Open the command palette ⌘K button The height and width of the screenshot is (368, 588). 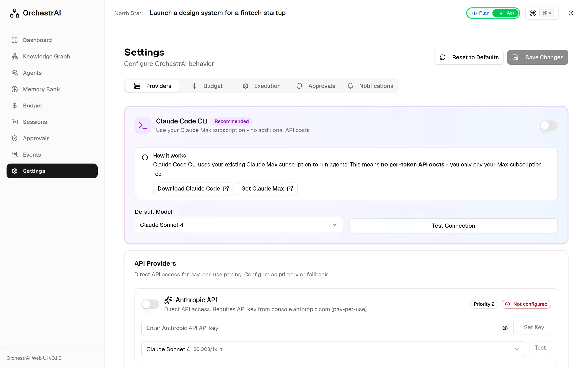(x=542, y=13)
